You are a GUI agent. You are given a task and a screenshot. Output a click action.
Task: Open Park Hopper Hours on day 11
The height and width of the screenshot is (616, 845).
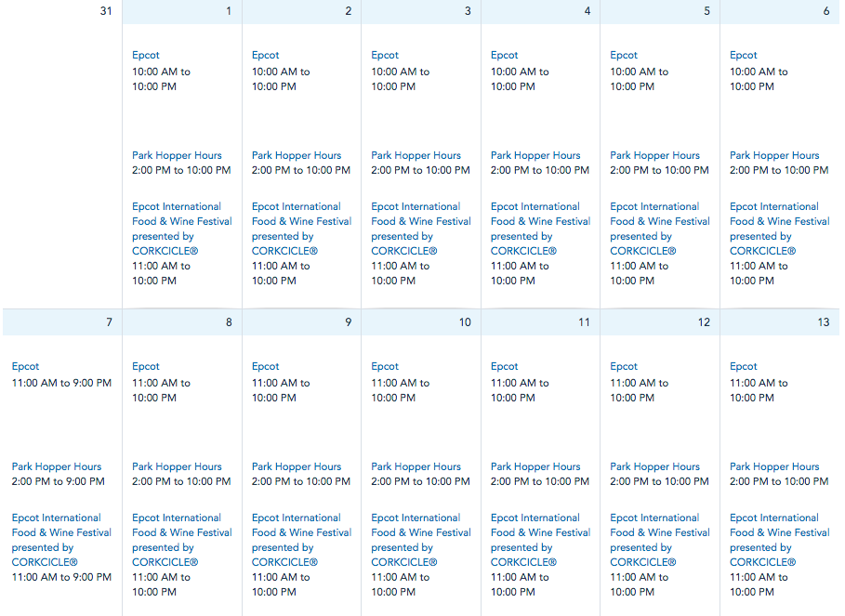pos(535,466)
